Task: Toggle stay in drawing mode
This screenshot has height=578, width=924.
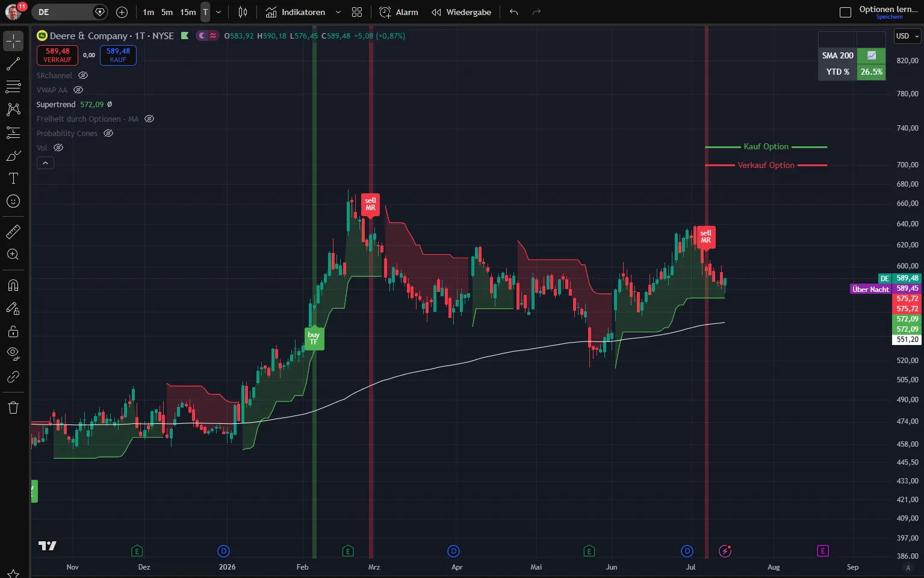Action: [x=13, y=308]
